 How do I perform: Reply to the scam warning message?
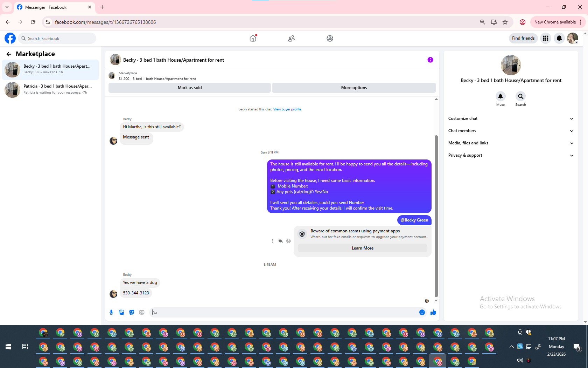pyautogui.click(x=280, y=241)
